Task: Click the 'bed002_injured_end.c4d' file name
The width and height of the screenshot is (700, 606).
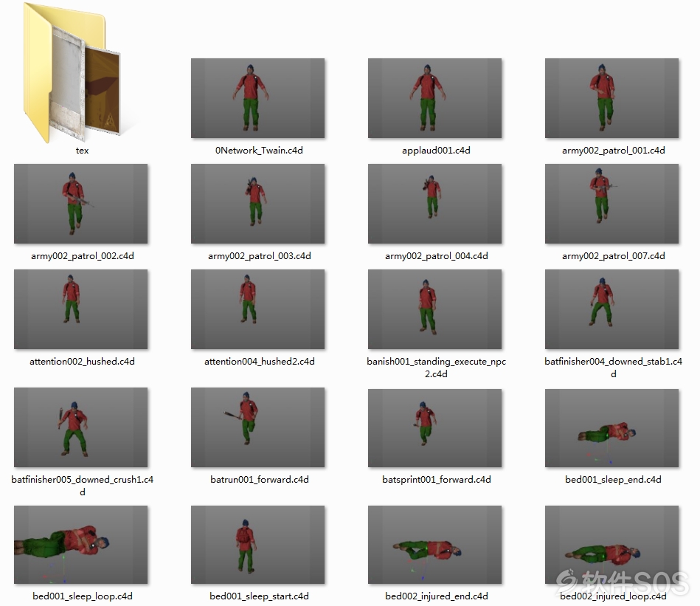Action: click(436, 596)
